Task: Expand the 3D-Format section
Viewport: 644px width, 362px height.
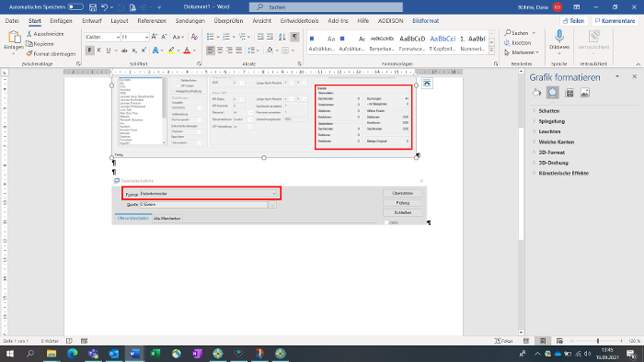Action: [552, 153]
